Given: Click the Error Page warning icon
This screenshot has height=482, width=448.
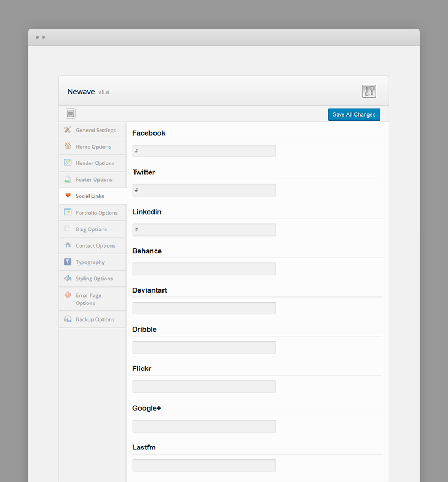Looking at the screenshot, I should pyautogui.click(x=68, y=295).
